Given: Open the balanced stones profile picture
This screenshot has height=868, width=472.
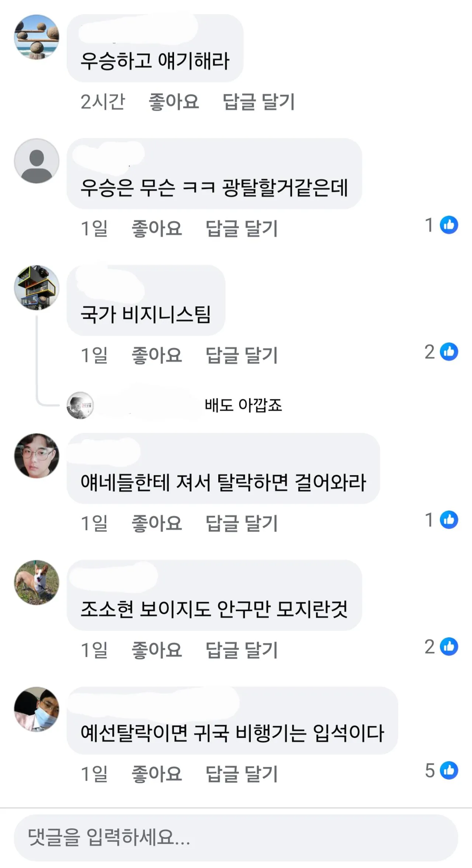Looking at the screenshot, I should click(37, 37).
